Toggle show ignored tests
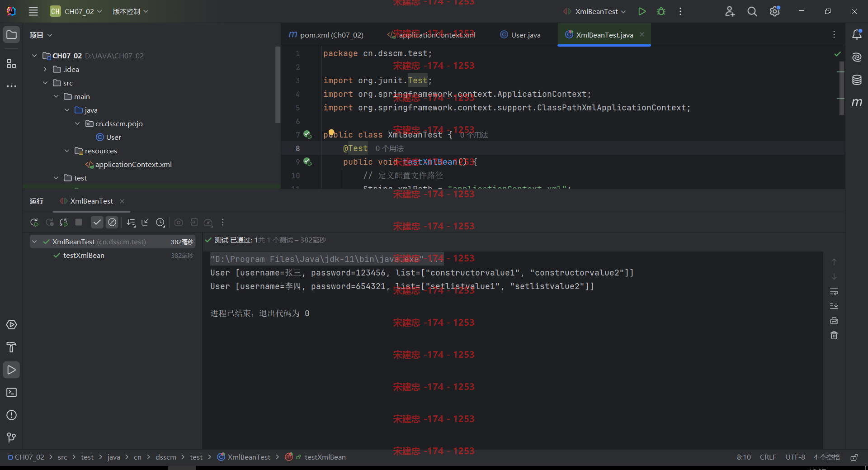The image size is (868, 470). 112,222
